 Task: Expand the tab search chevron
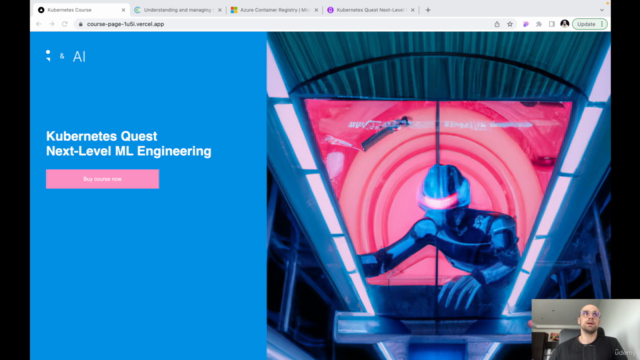point(602,10)
